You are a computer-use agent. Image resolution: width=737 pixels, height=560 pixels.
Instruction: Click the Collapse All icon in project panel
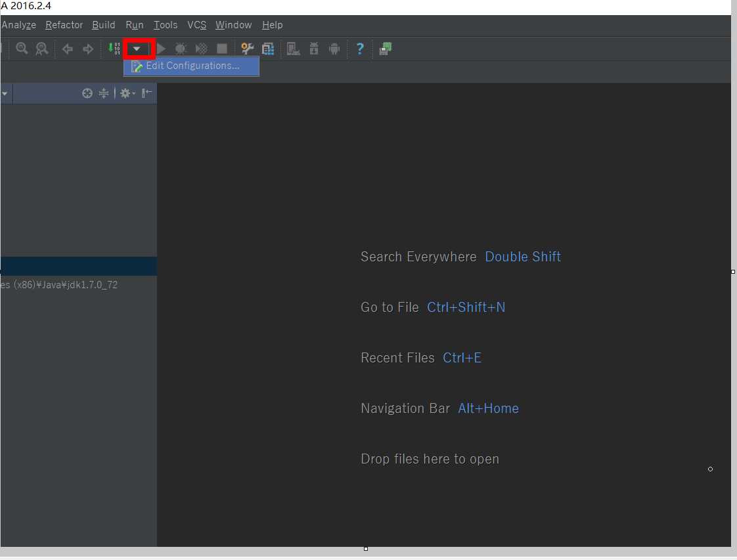pyautogui.click(x=103, y=93)
